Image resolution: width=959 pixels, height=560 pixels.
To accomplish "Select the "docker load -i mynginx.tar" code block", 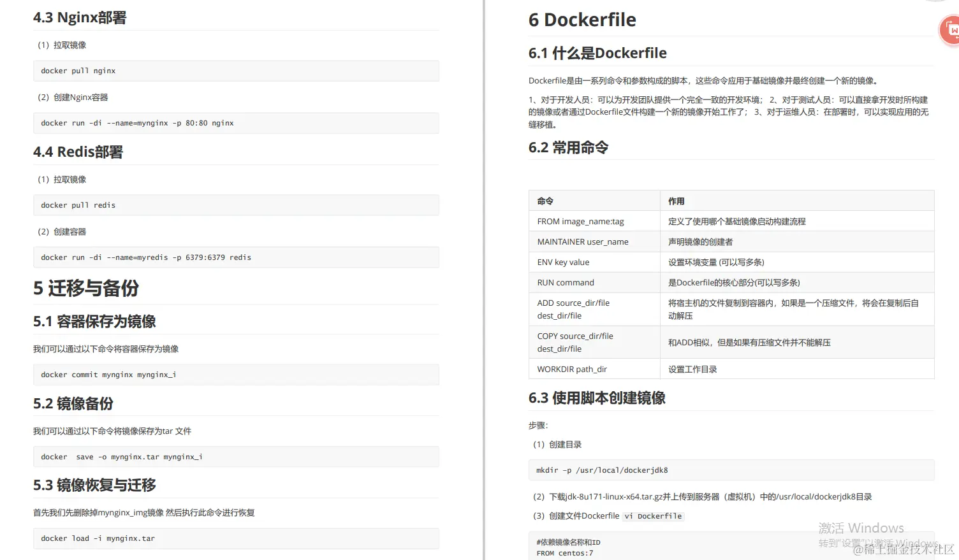I will 236,538.
